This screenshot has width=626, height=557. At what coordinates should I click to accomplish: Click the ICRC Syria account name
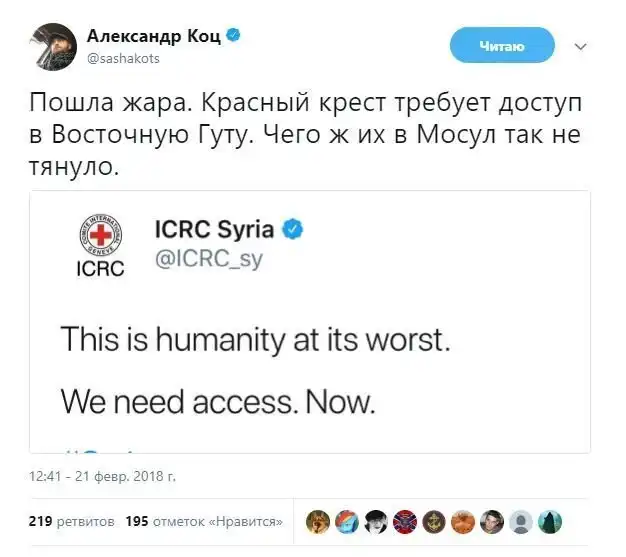click(x=214, y=229)
